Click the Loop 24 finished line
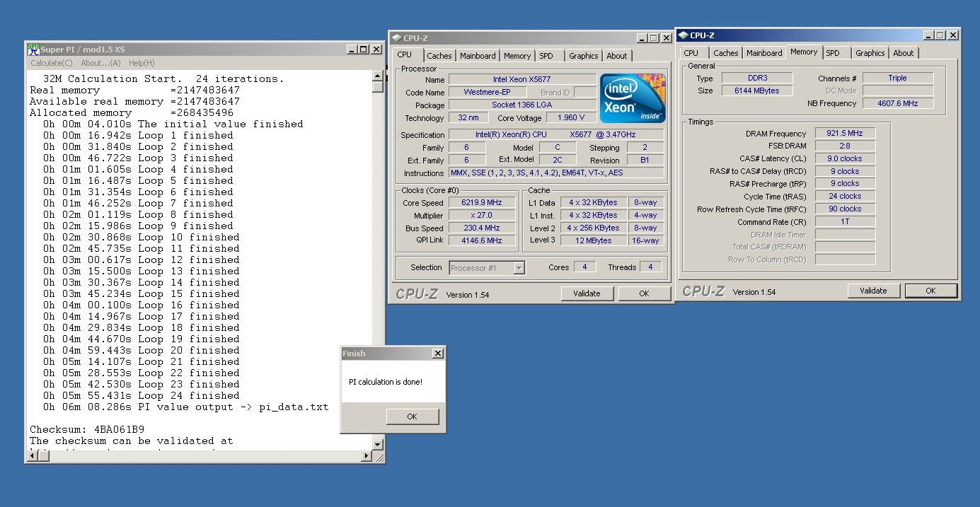This screenshot has width=980, height=507. pos(142,395)
